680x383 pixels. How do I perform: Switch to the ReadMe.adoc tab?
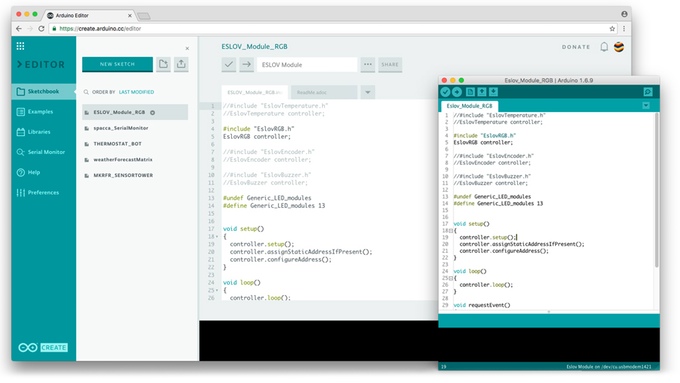[324, 92]
